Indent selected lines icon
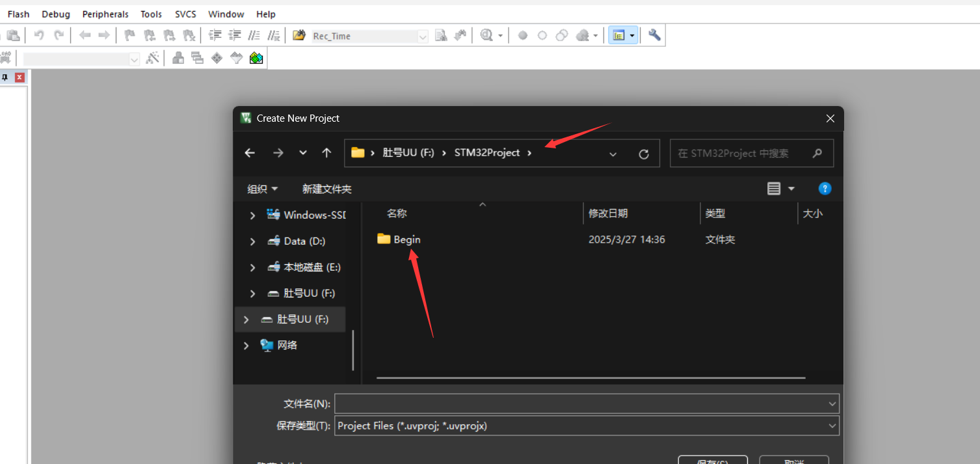980x464 pixels. click(215, 35)
